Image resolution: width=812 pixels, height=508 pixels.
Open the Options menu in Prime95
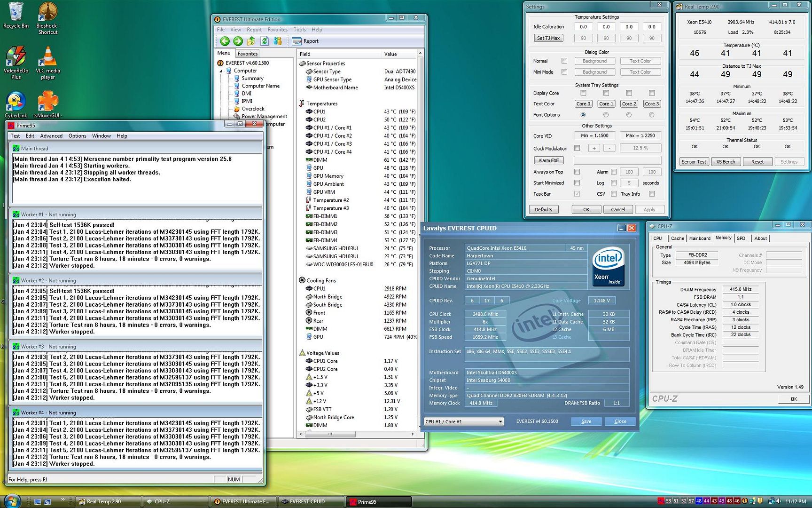pyautogui.click(x=77, y=136)
